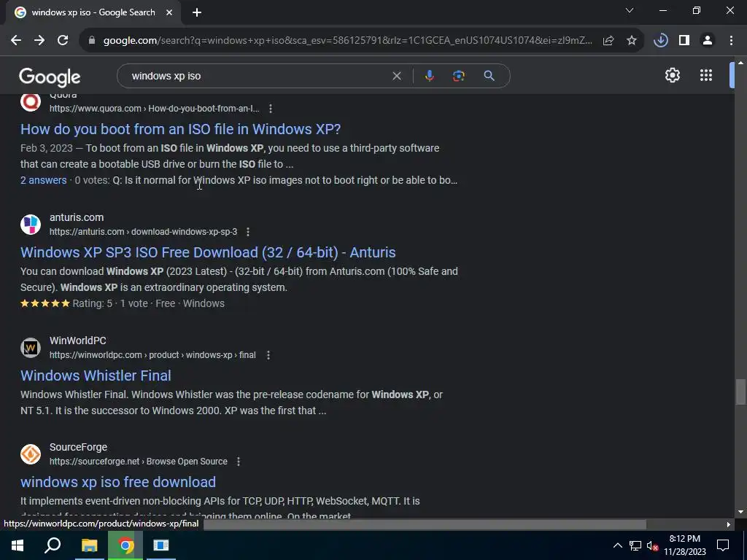747x560 pixels.
Task: Open options menu for SourceForge result
Action: (239, 462)
